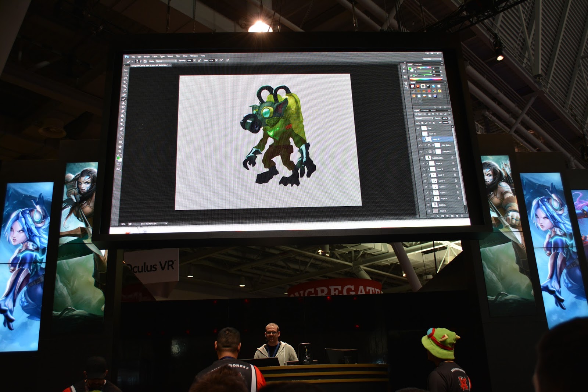The height and width of the screenshot is (392, 588).
Task: Hide the Selective Color adjustment layer
Action: point(421,152)
